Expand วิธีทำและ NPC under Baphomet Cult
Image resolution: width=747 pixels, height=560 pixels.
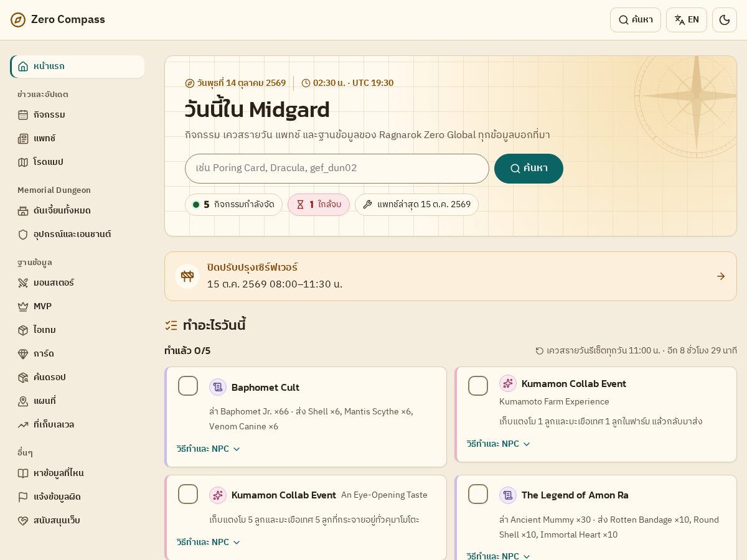[209, 449]
